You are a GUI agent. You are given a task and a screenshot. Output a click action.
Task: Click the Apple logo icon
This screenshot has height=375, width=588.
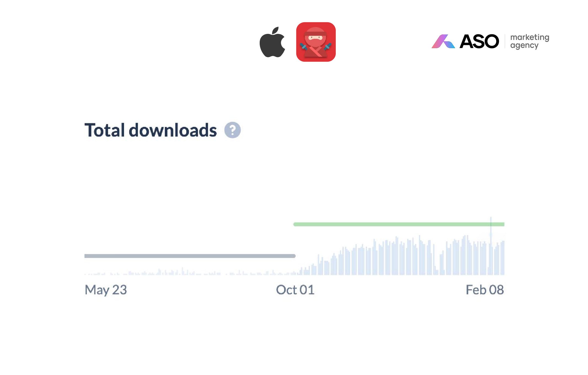click(x=272, y=42)
